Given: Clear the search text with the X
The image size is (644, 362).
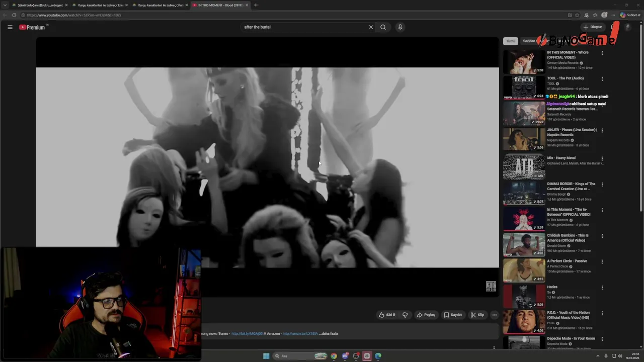Looking at the screenshot, I should [371, 27].
